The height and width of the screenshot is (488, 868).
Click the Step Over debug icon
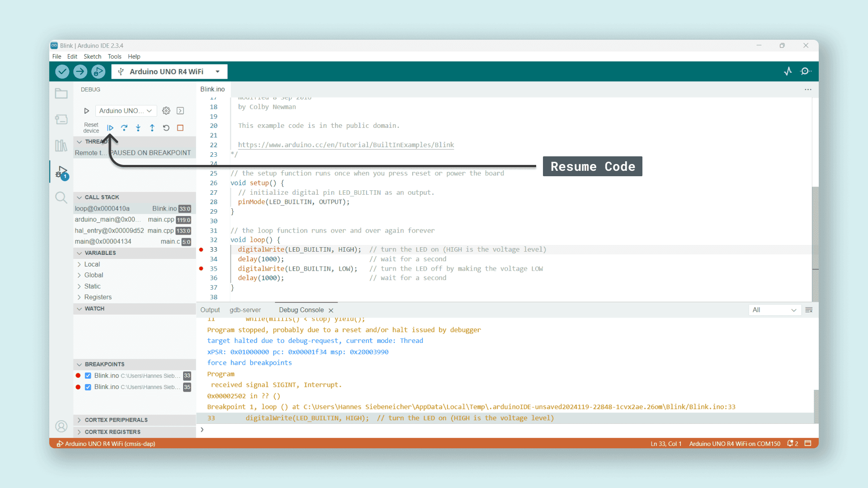coord(124,128)
